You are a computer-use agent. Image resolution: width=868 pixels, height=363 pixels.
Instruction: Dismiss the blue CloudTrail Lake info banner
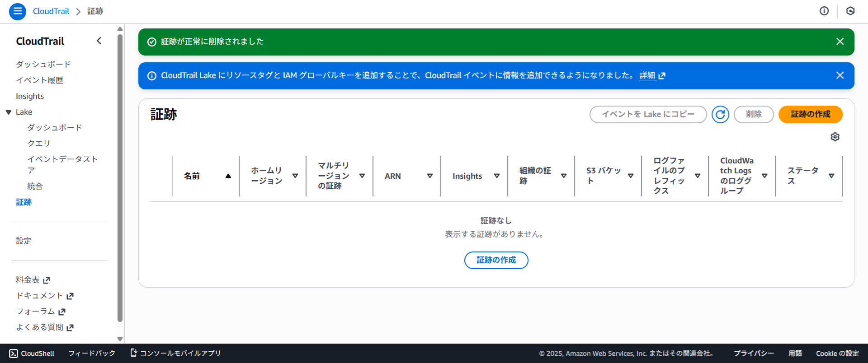coord(840,75)
